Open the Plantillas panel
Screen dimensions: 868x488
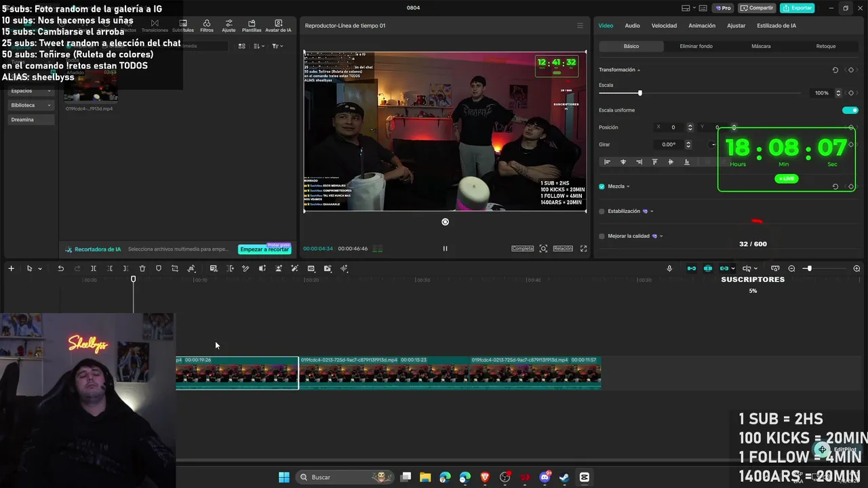pyautogui.click(x=252, y=26)
